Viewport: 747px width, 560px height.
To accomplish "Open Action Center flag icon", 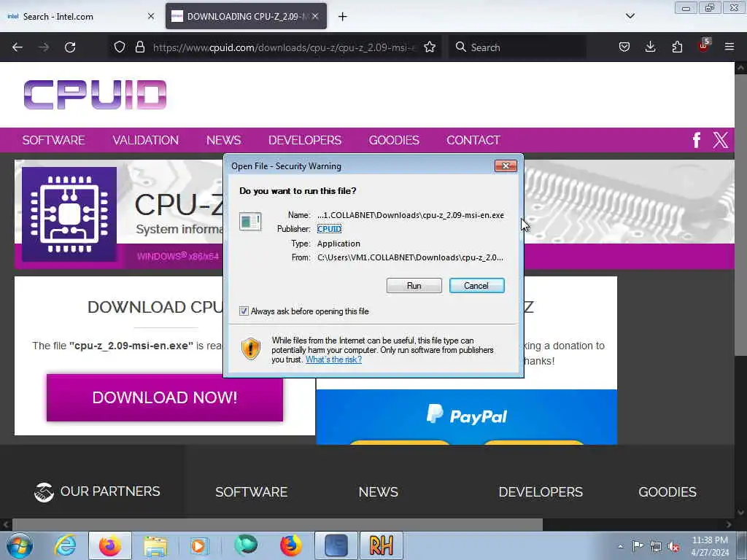I will pyautogui.click(x=638, y=545).
